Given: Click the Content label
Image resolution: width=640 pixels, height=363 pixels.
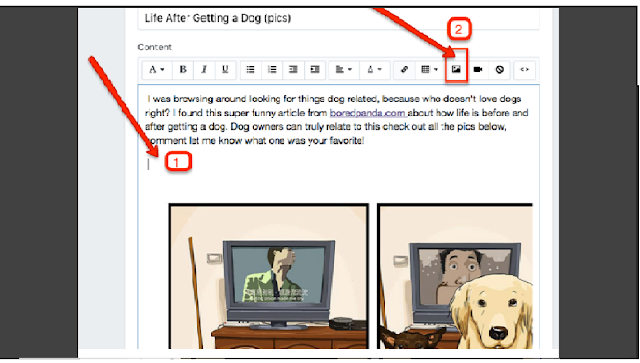Looking at the screenshot, I should 155,47.
